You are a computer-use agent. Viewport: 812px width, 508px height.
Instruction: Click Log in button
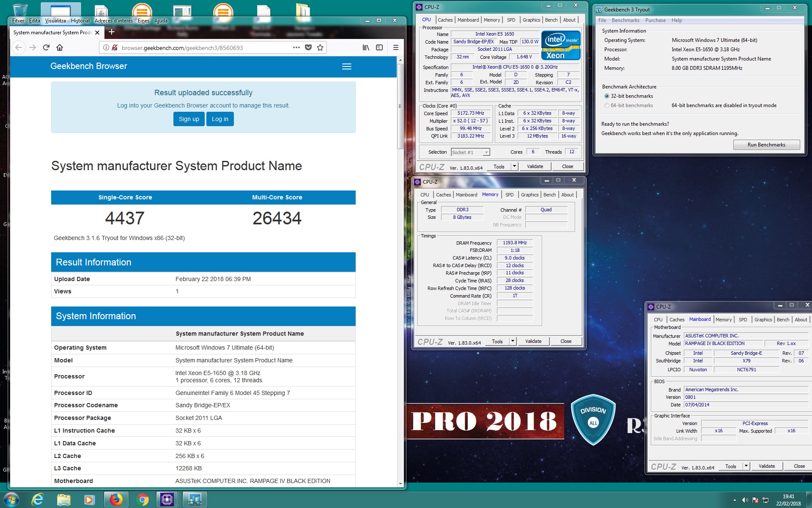tap(220, 119)
